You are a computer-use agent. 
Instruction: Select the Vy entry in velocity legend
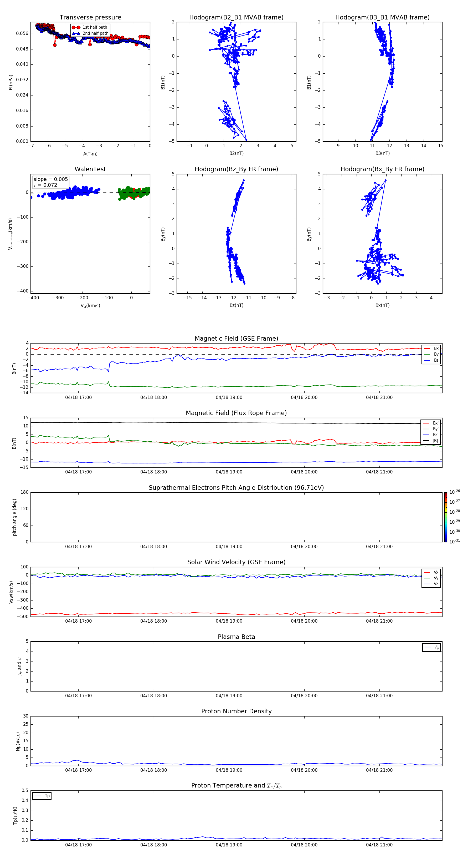(x=431, y=578)
